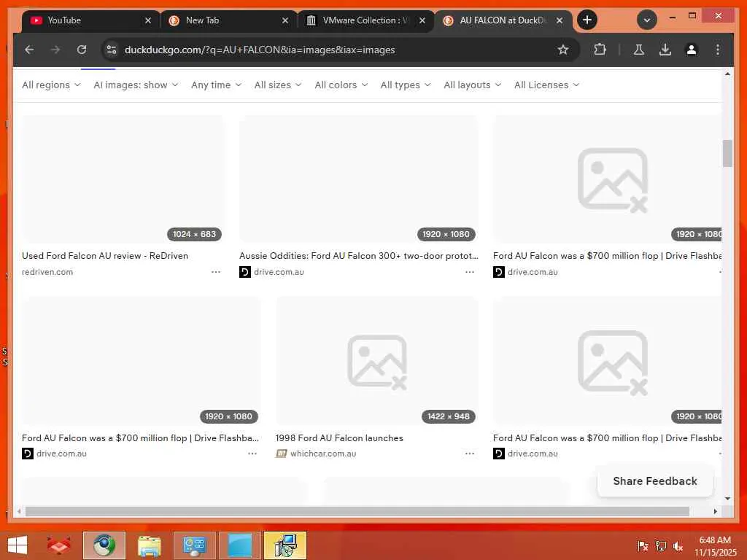Open more options for Aussie Oddities result
This screenshot has height=560, width=747.
click(x=470, y=272)
